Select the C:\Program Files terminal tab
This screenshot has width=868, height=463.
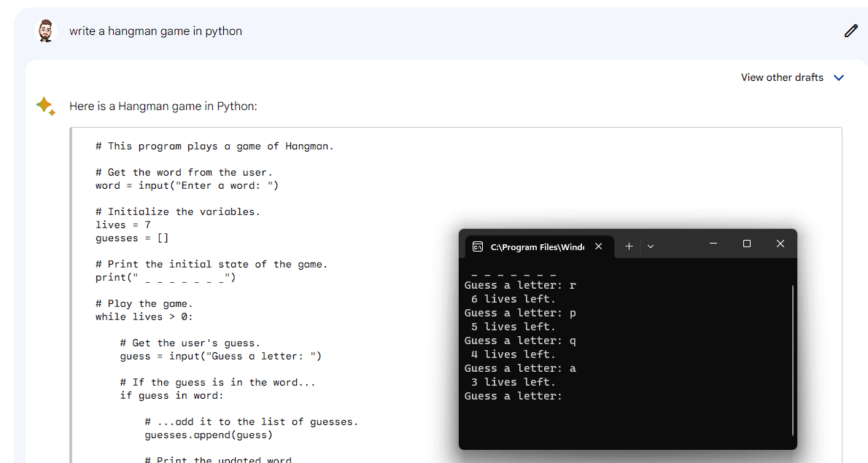point(540,246)
